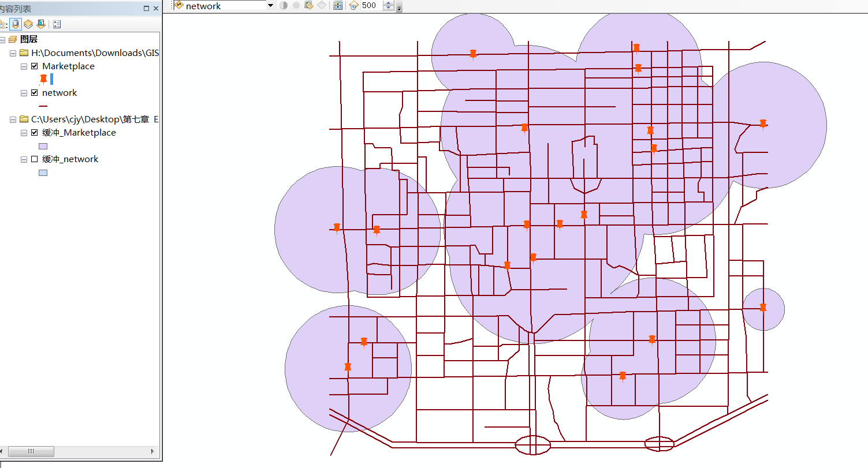
Task: Open the table of contents Options icon
Action: coord(57,24)
